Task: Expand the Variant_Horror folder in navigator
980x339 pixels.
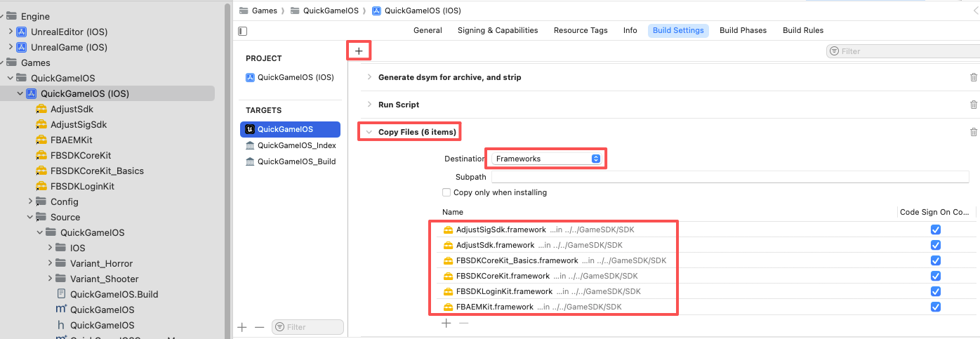Action: tap(50, 263)
